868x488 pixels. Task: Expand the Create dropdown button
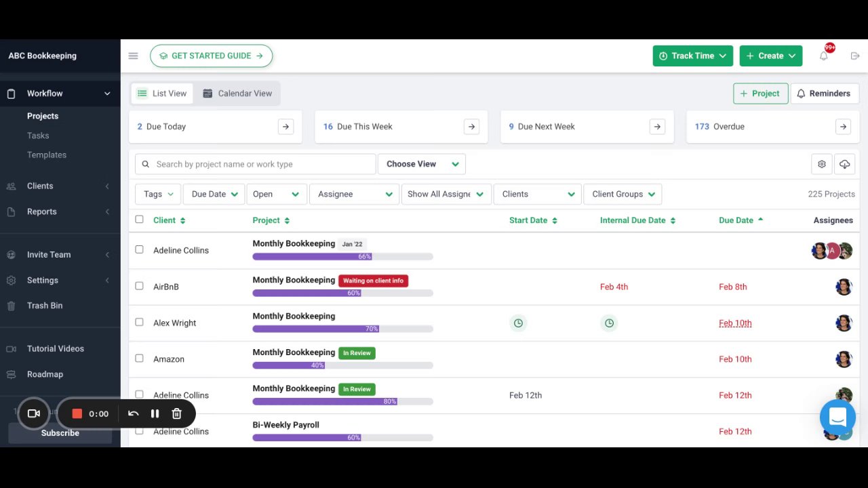[x=771, y=56]
